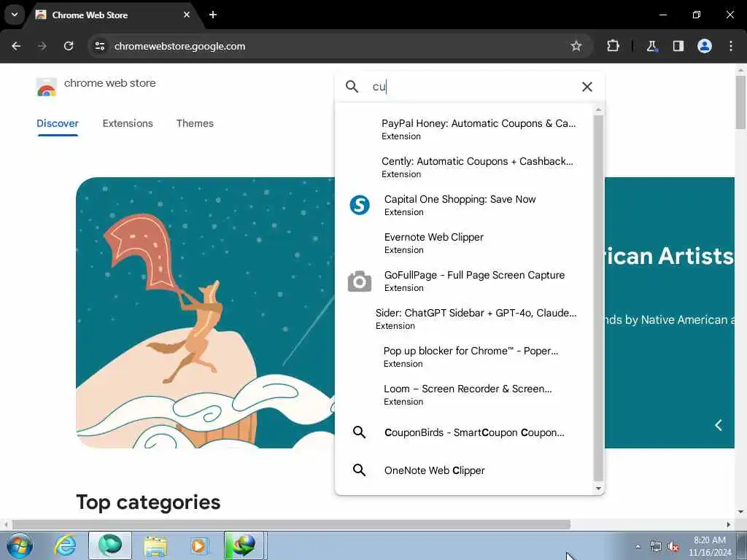Open a new tab with plus button
Screen dimensions: 747x560
213,15
